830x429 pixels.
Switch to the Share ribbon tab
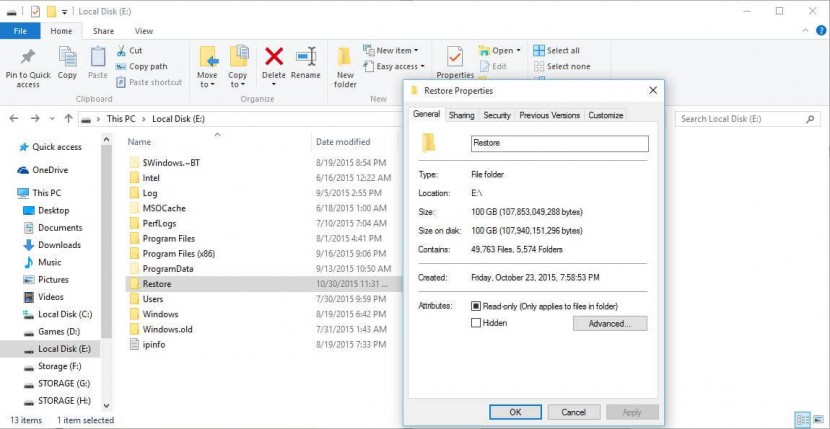[103, 31]
